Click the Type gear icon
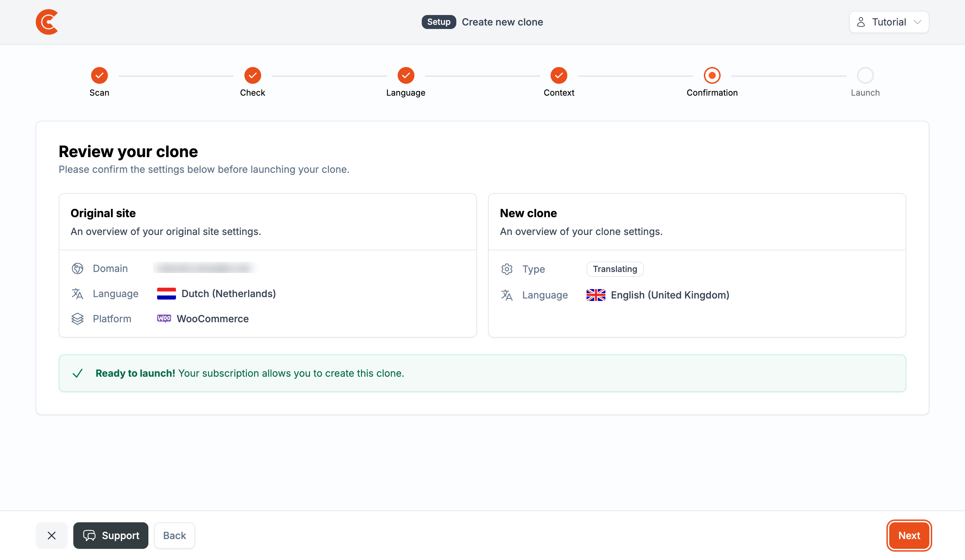The width and height of the screenshot is (965, 560). [507, 269]
